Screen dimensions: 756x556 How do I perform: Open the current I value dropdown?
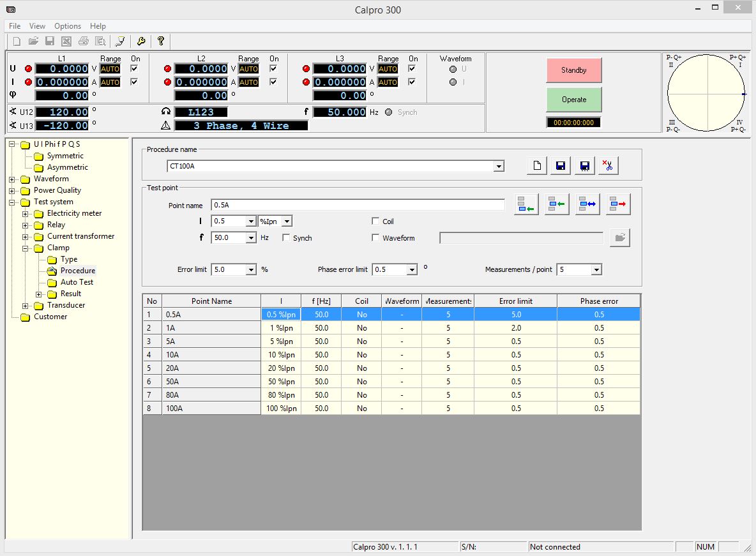[251, 222]
